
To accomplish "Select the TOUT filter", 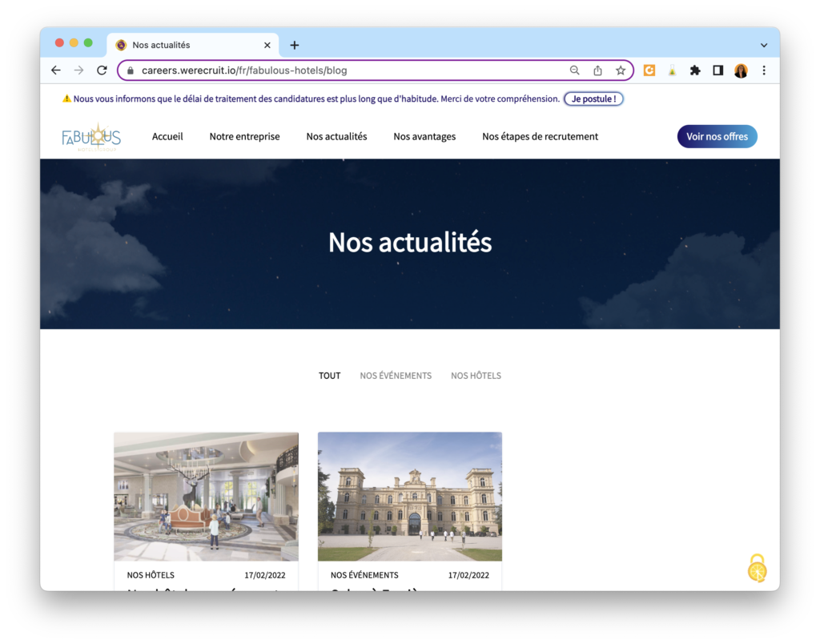I will (329, 376).
